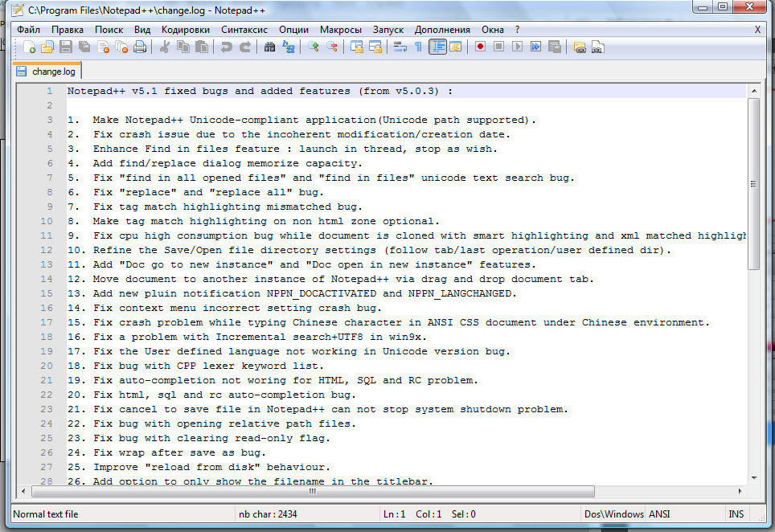Image resolution: width=775 pixels, height=532 pixels.
Task: Toggle word wrap in the toolbar
Action: [x=400, y=47]
